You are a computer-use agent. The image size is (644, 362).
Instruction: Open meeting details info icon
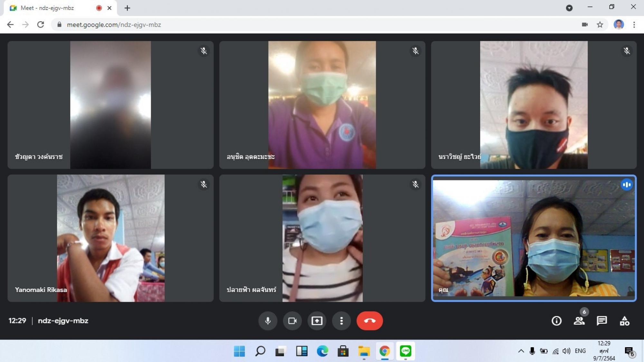556,321
